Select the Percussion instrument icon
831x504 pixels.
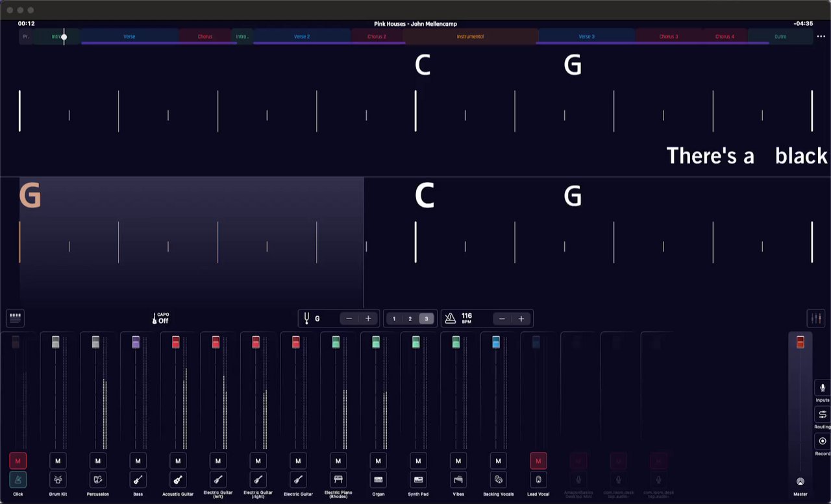tap(98, 480)
